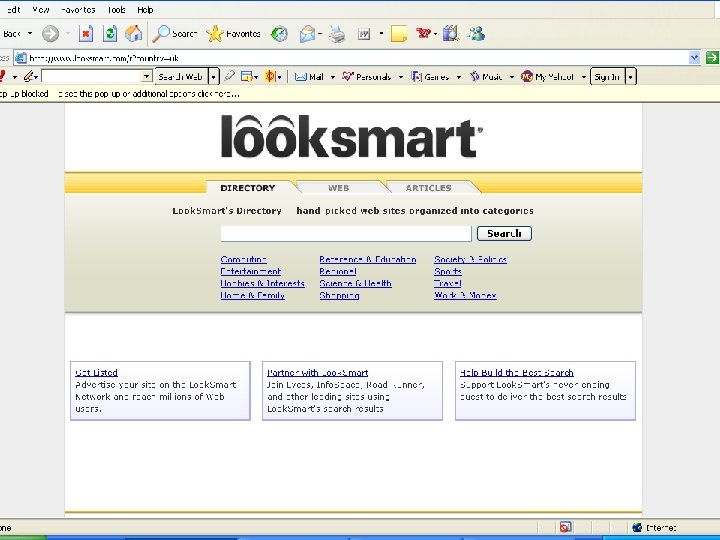Click the orange anti-spy toolbar icon
This screenshot has width=720, height=540.
point(270,76)
